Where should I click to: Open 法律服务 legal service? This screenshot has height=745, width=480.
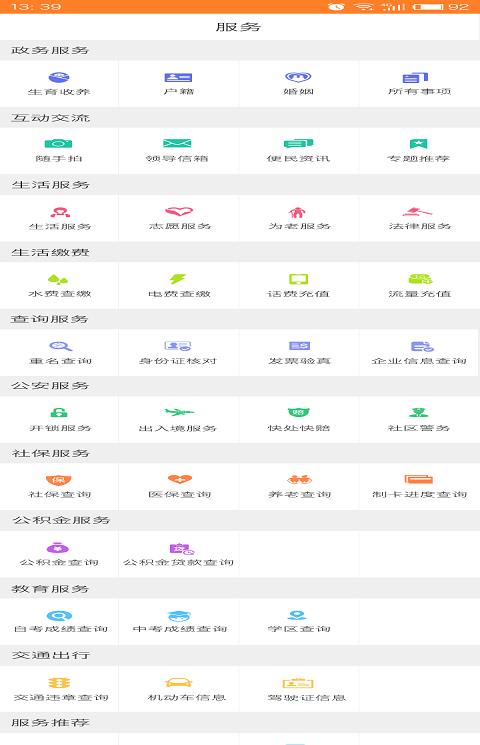click(419, 218)
